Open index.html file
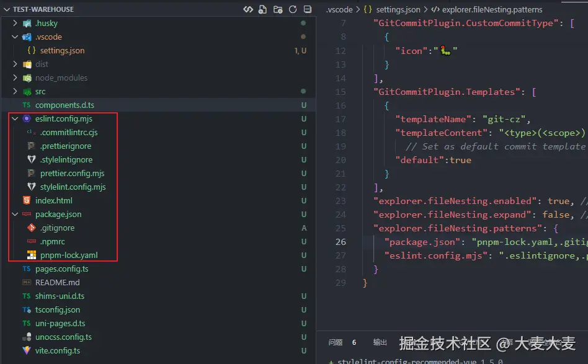The height and width of the screenshot is (364, 588). click(53, 200)
